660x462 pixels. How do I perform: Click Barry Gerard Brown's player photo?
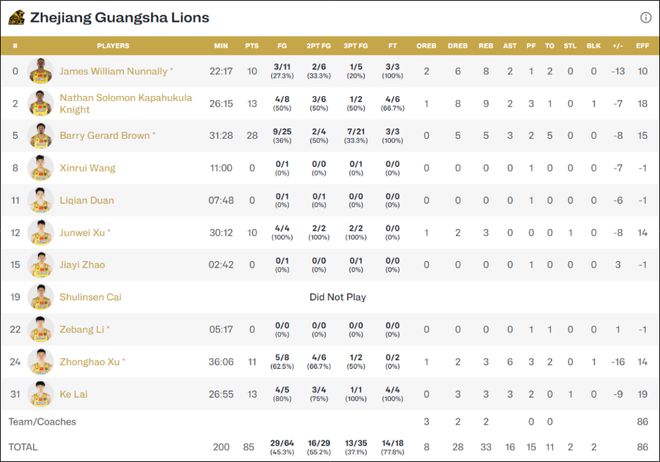41,136
